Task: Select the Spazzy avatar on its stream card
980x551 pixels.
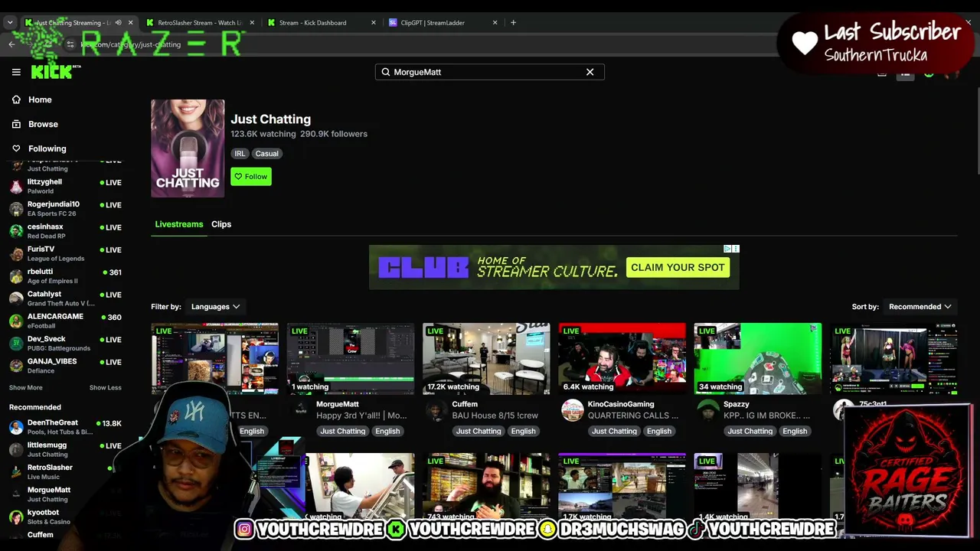Action: (708, 410)
